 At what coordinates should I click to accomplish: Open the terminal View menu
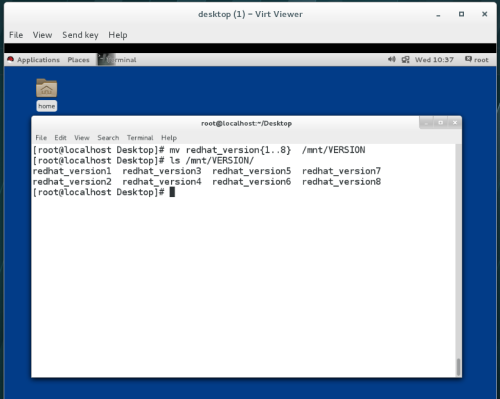tap(82, 138)
